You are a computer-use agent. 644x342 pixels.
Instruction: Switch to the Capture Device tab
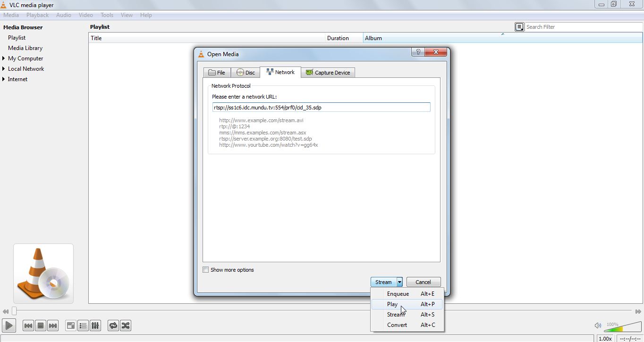pyautogui.click(x=328, y=73)
